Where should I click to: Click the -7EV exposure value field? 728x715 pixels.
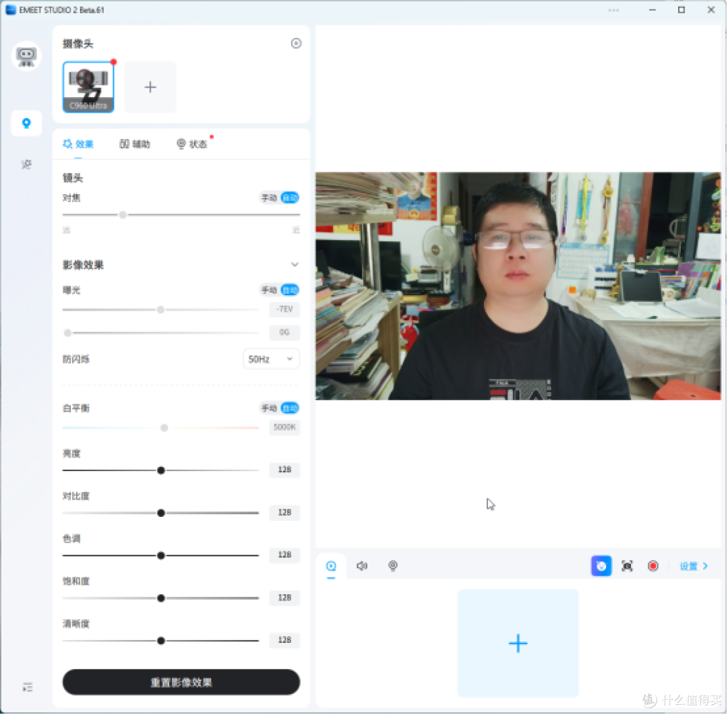284,310
